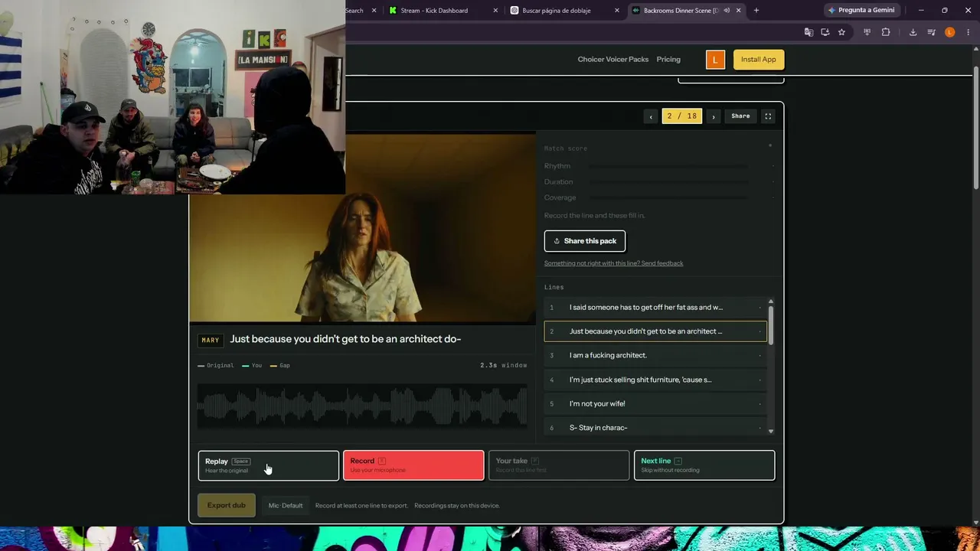The height and width of the screenshot is (551, 980).
Task: Open the Mic · Default selector
Action: tap(286, 505)
